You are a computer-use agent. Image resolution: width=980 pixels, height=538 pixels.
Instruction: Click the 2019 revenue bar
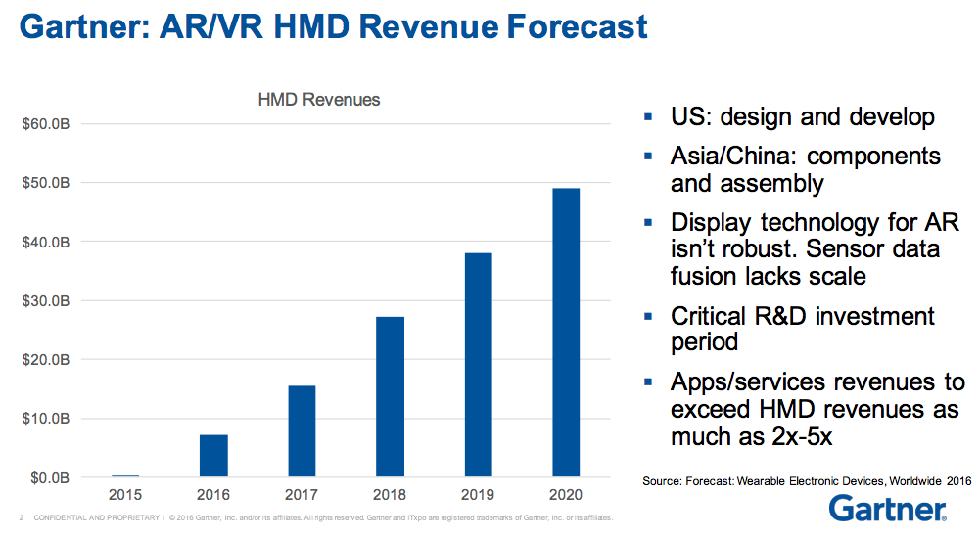tap(478, 365)
